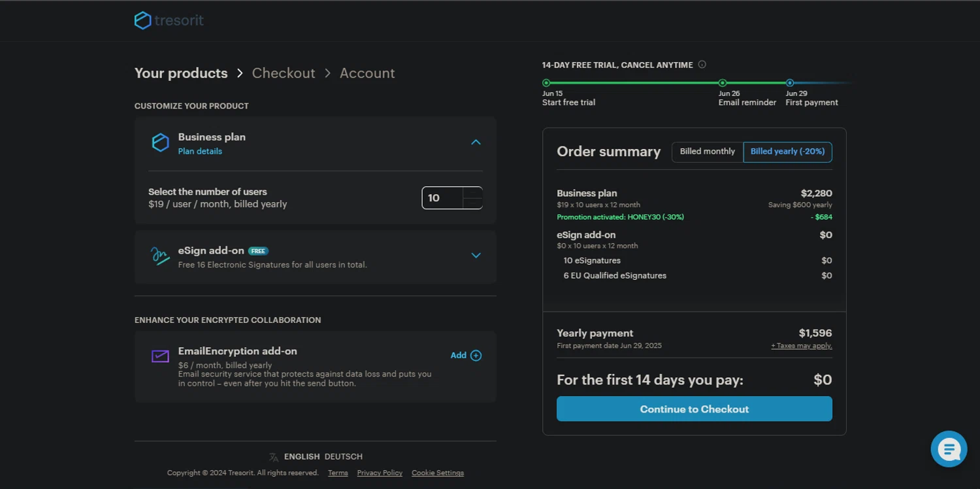Go to Your products breadcrumb step
Image resolution: width=980 pixels, height=489 pixels.
(x=181, y=73)
